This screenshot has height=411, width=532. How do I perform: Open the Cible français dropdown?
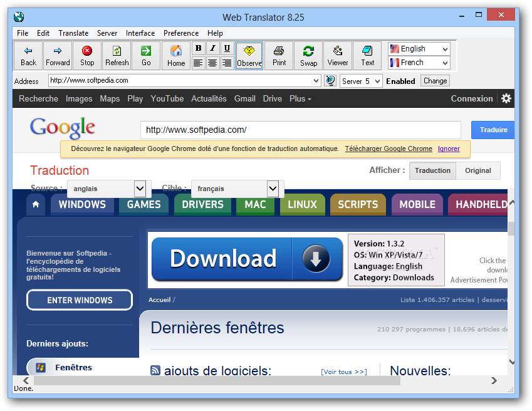[237, 189]
